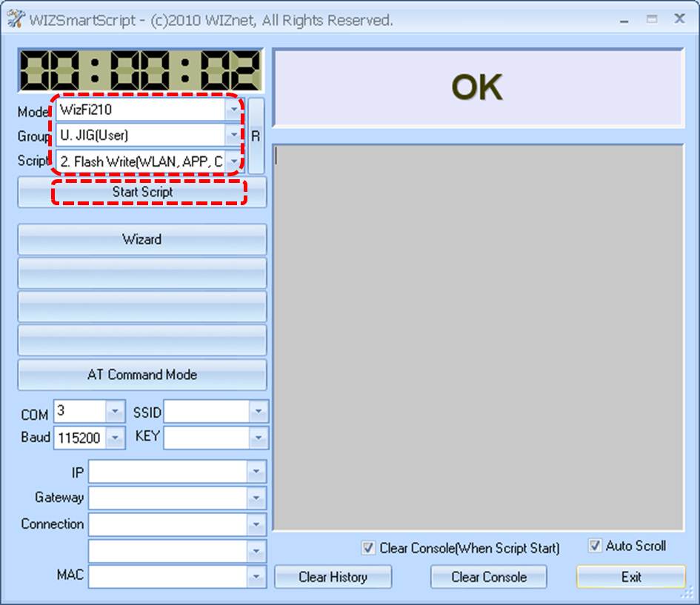Expand the unlabeled dropdown under Connection
Screen dimensions: 700x605
(256, 550)
